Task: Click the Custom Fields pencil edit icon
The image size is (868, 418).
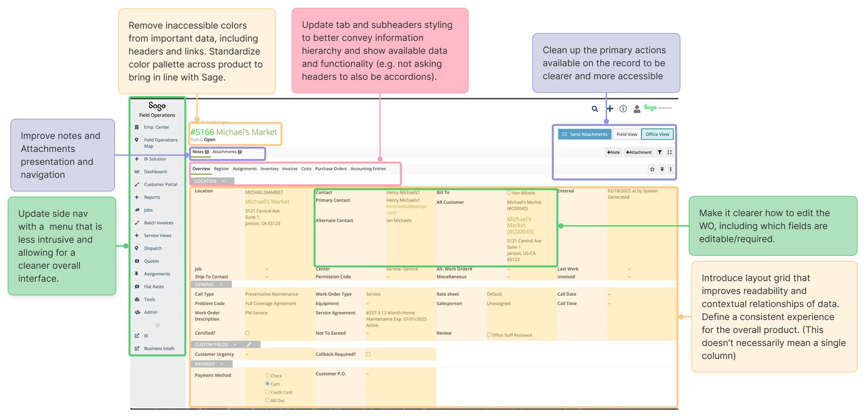Action: pos(249,344)
